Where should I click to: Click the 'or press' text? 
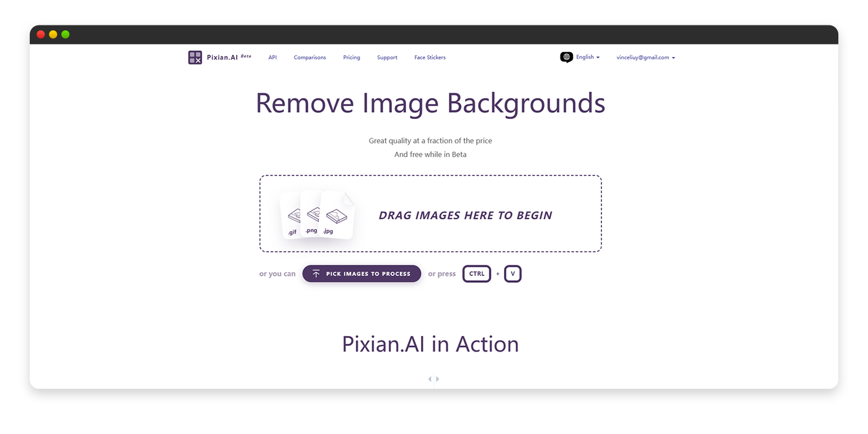pyautogui.click(x=442, y=274)
